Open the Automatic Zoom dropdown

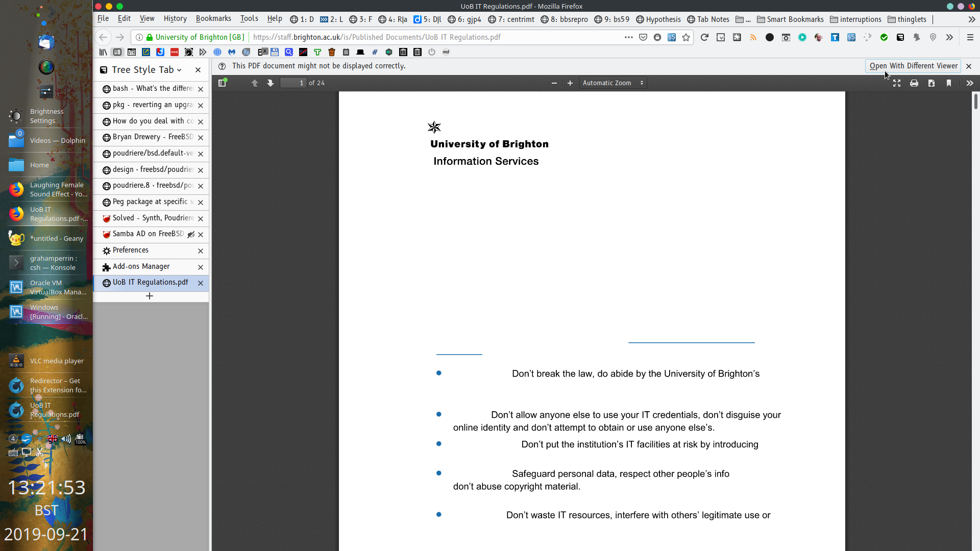tap(612, 83)
